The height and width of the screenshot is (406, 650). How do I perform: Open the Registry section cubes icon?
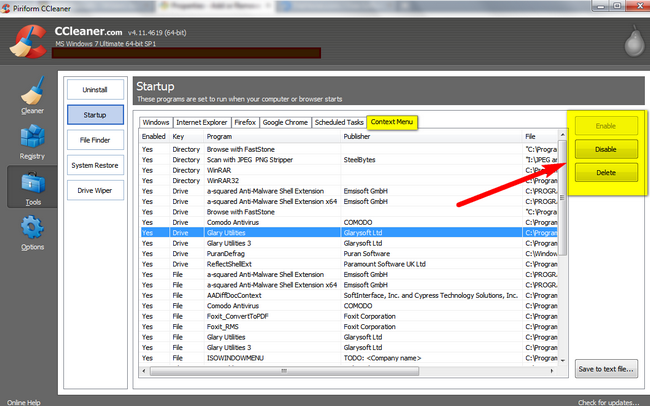pos(32,136)
